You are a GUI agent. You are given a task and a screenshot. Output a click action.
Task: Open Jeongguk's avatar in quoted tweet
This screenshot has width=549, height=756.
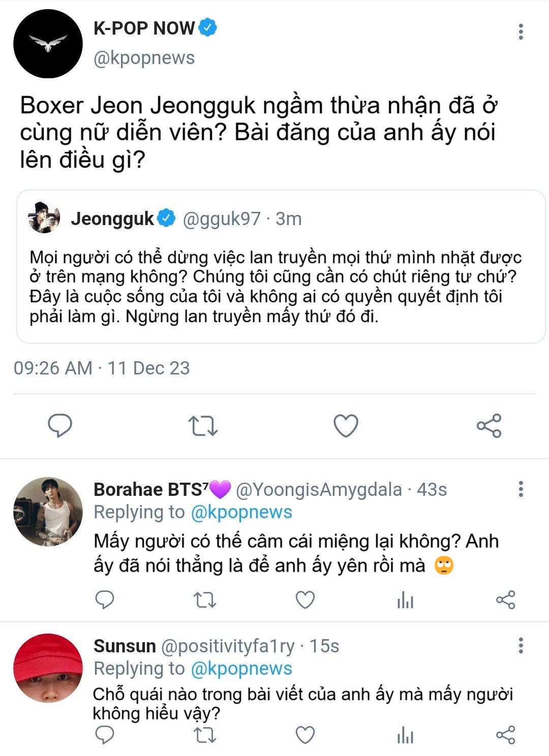(44, 217)
